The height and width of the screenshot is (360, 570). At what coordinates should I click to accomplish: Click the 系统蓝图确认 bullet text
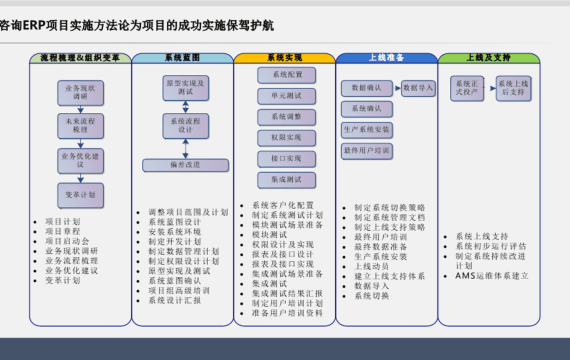pyautogui.click(x=174, y=281)
